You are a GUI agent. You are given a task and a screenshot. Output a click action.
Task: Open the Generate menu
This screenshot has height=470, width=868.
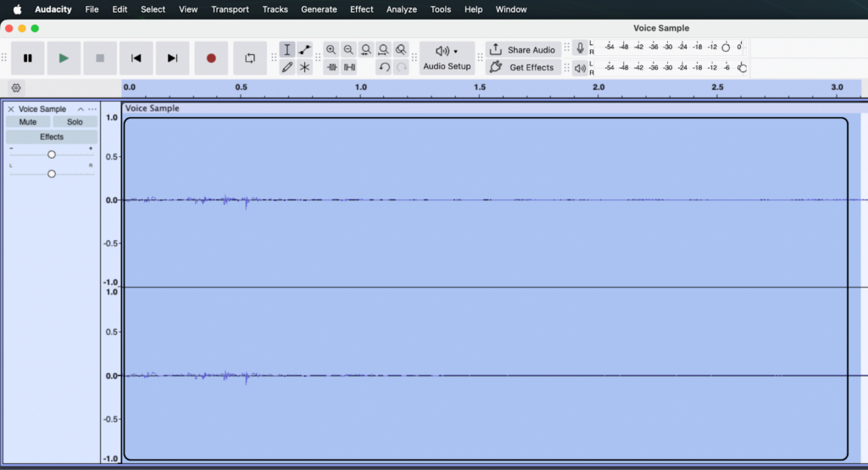tap(319, 9)
